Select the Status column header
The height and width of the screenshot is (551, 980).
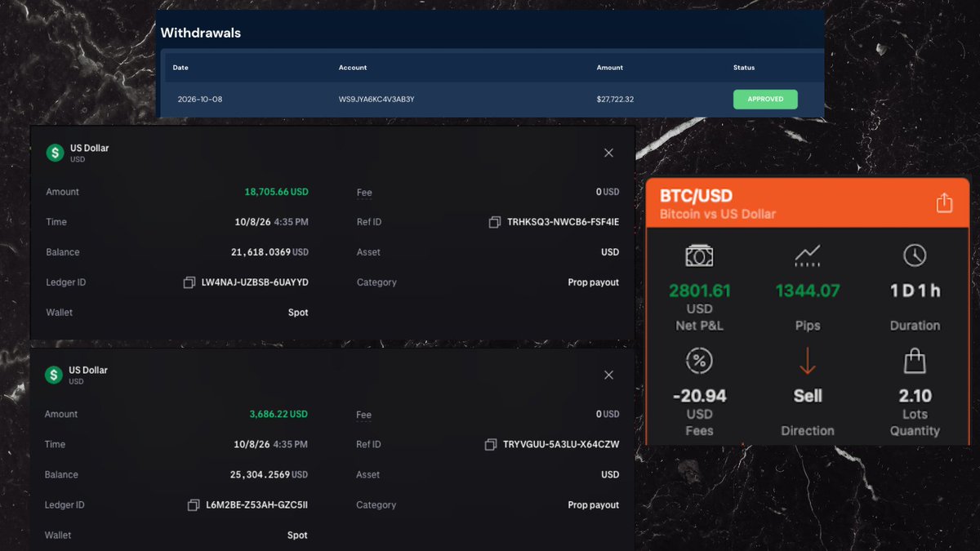click(x=744, y=68)
